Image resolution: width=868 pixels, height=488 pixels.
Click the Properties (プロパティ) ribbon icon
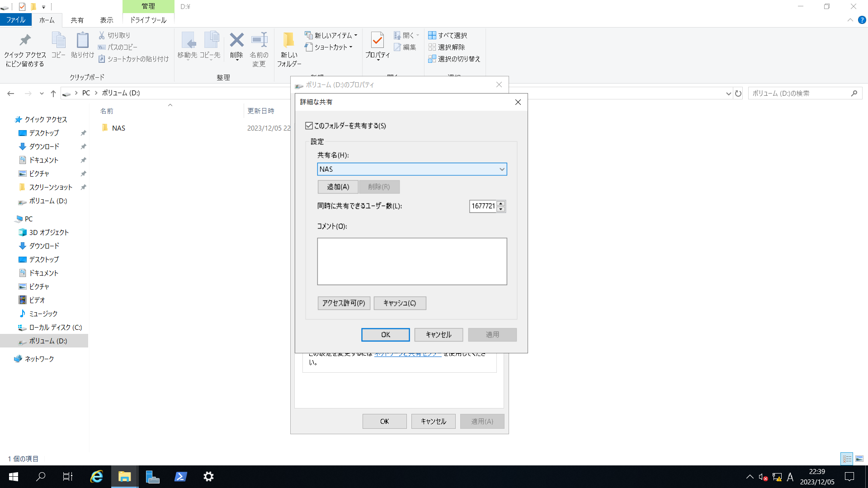pos(377,44)
